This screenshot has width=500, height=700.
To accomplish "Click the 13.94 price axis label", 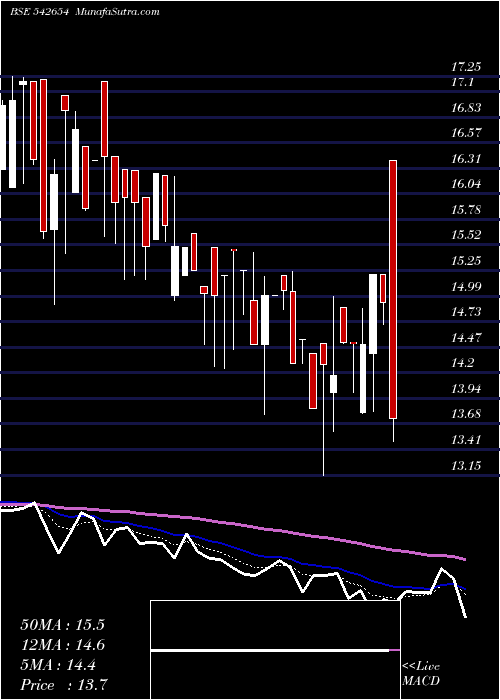I will pyautogui.click(x=466, y=389).
